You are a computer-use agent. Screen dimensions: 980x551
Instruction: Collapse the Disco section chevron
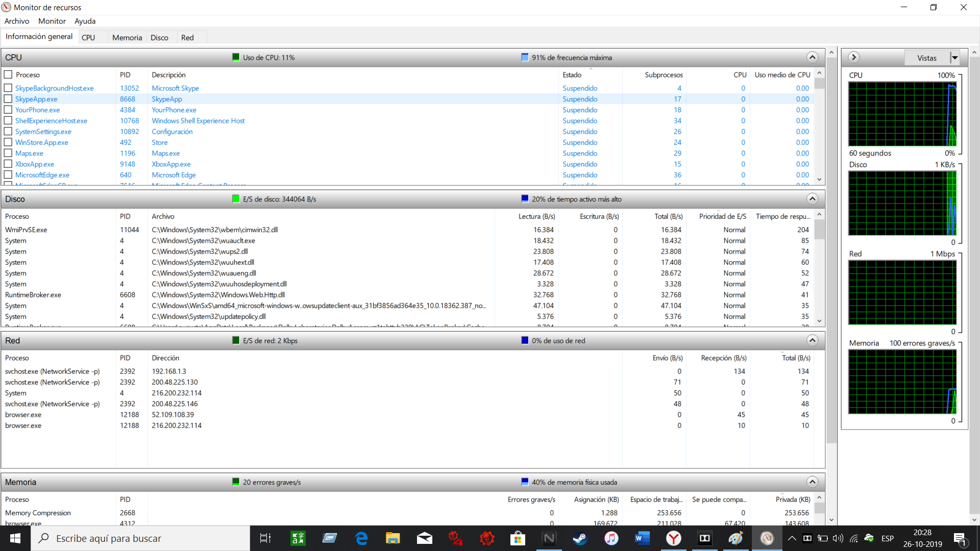point(812,199)
